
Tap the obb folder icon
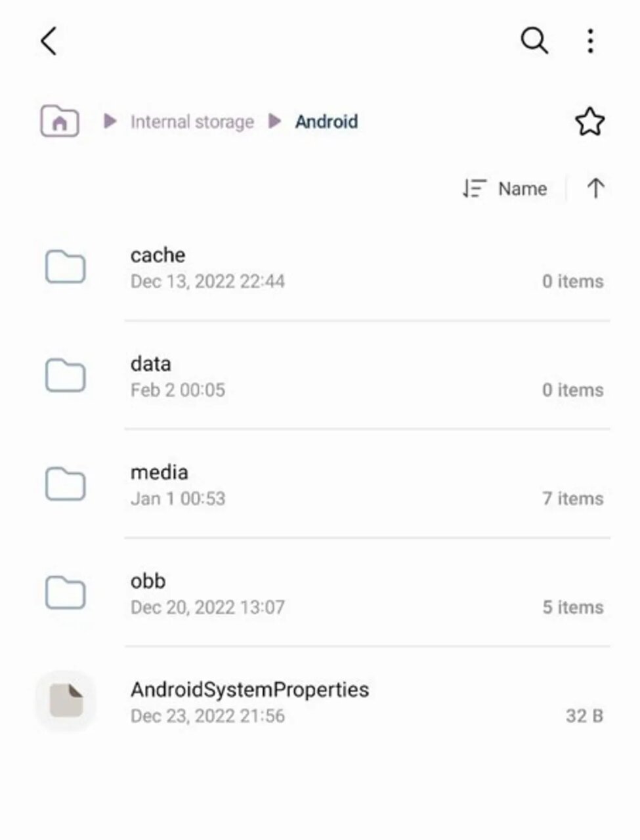coord(65,593)
